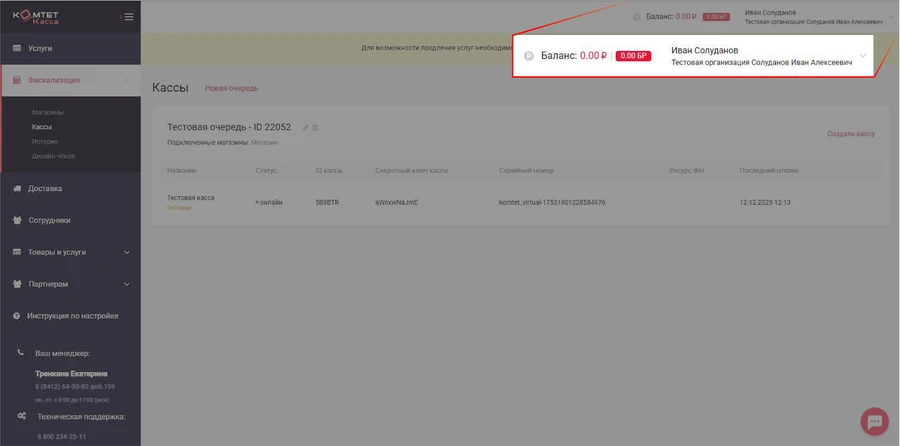The height and width of the screenshot is (446, 900).
Task: Expand the Партнерам submenu
Action: point(126,284)
